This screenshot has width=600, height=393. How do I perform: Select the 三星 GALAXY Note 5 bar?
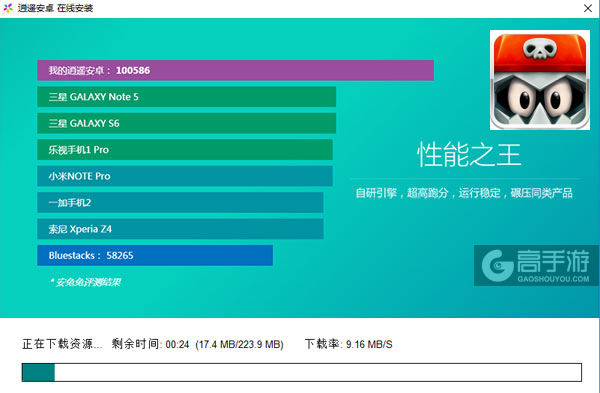coord(187,97)
